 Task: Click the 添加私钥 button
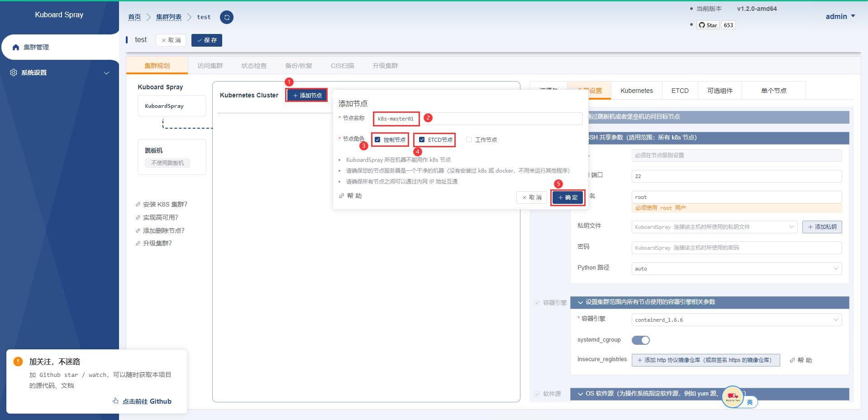(x=822, y=227)
